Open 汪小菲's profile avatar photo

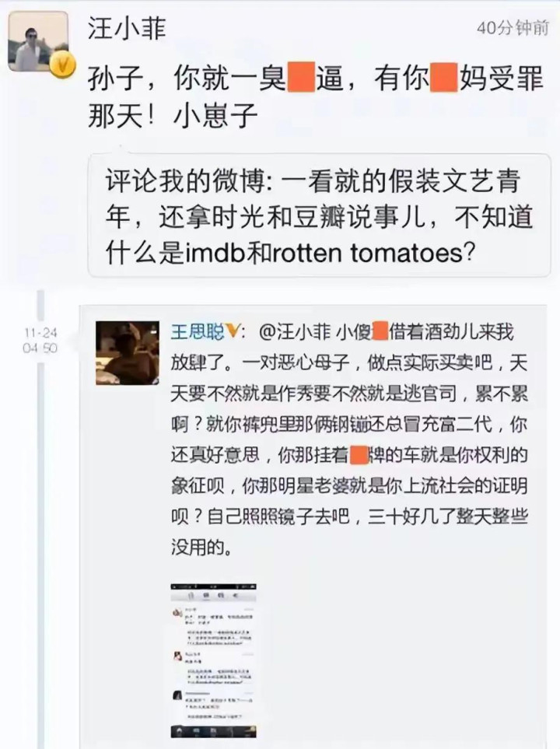pyautogui.click(x=38, y=41)
